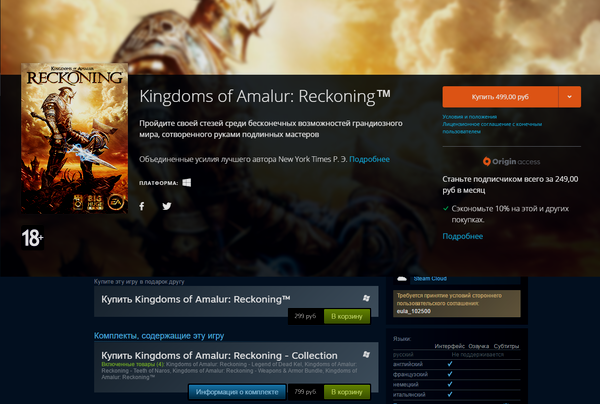This screenshot has height=404, width=600.
Task: Click Купить Kingdoms of Amalur: Reckoning - Collection title
Action: click(x=219, y=355)
